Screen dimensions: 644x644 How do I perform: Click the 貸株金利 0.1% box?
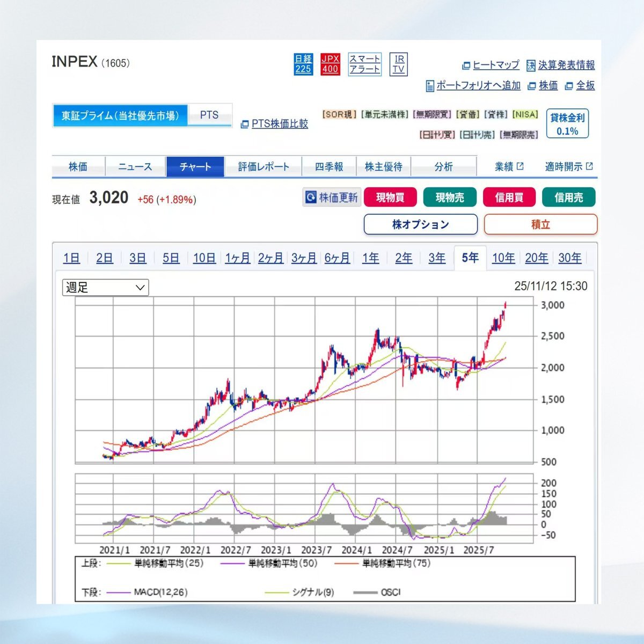[567, 124]
